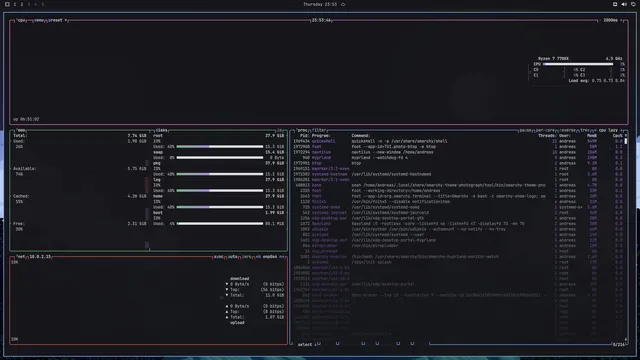
Task: Click the CPU total usage meter
Action: pos(578,64)
